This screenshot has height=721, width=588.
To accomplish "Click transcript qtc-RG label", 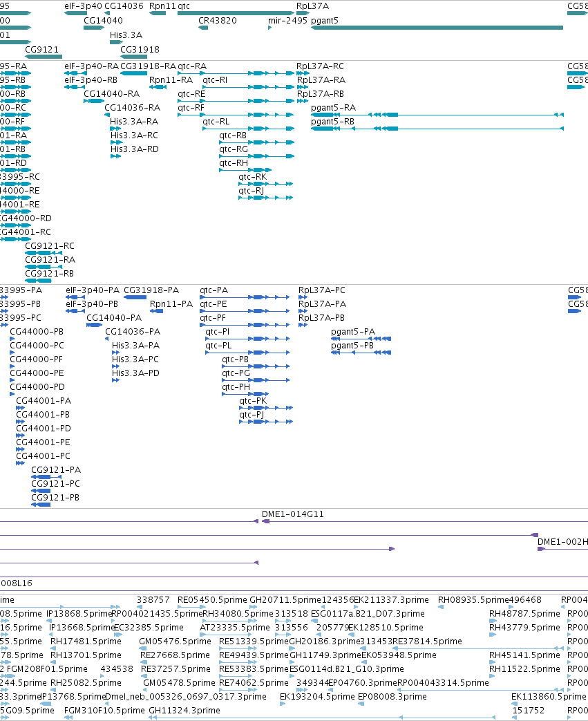I will coord(234,149).
